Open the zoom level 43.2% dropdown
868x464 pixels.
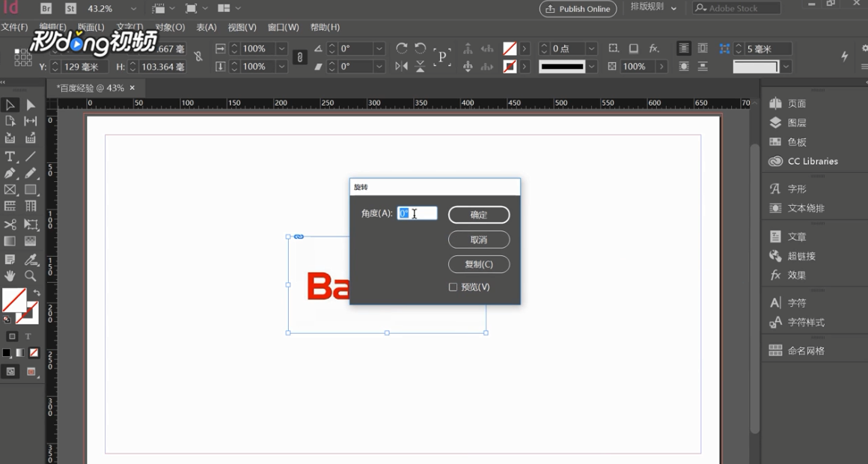point(133,8)
